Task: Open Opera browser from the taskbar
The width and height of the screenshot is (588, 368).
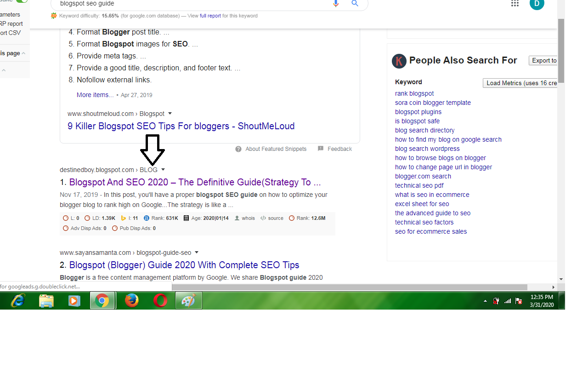Action: (x=160, y=301)
